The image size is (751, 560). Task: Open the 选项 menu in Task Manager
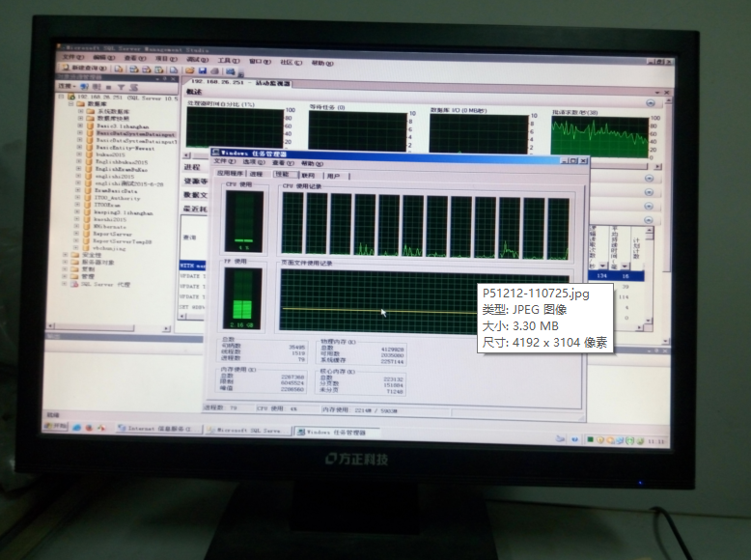pyautogui.click(x=253, y=162)
